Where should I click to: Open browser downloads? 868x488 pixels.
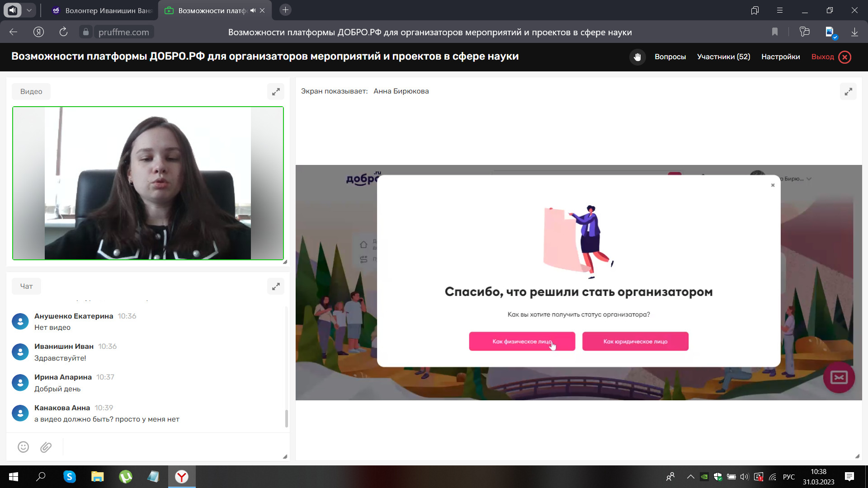[854, 32]
